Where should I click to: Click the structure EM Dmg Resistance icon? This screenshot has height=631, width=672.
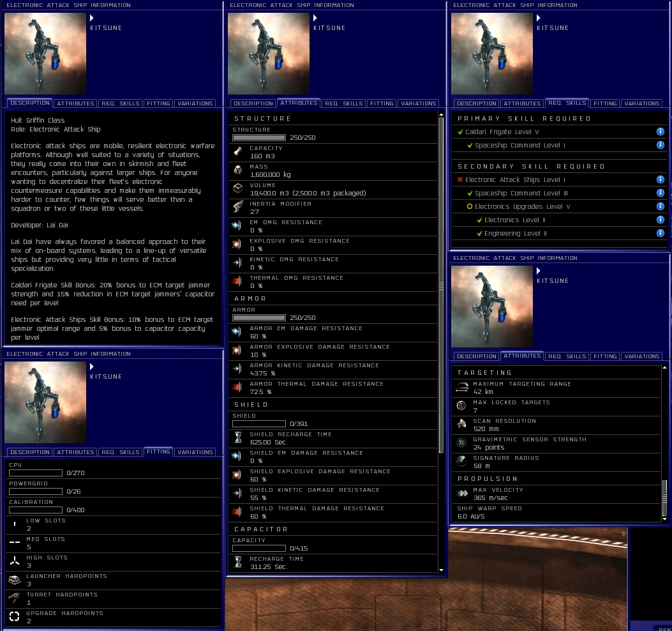pyautogui.click(x=237, y=225)
